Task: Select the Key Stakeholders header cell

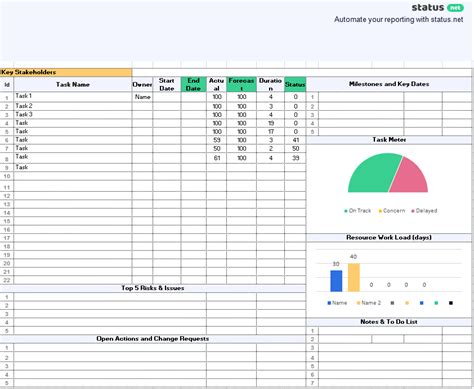Action: 66,72
